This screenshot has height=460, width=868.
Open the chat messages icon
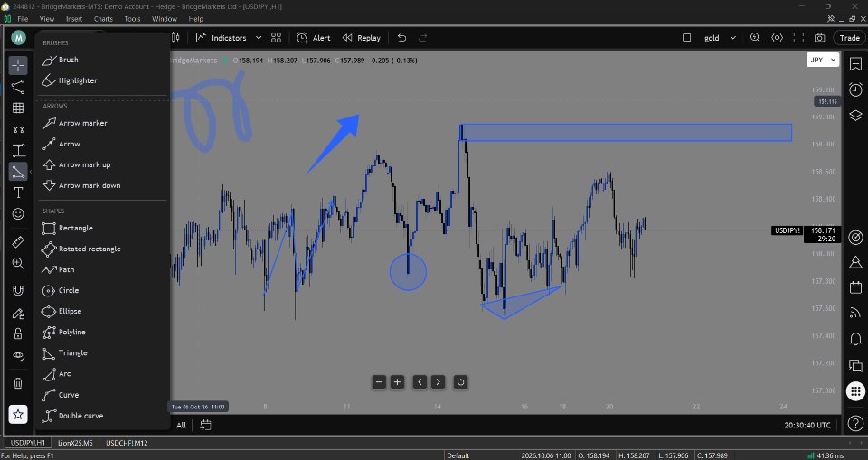[x=855, y=365]
